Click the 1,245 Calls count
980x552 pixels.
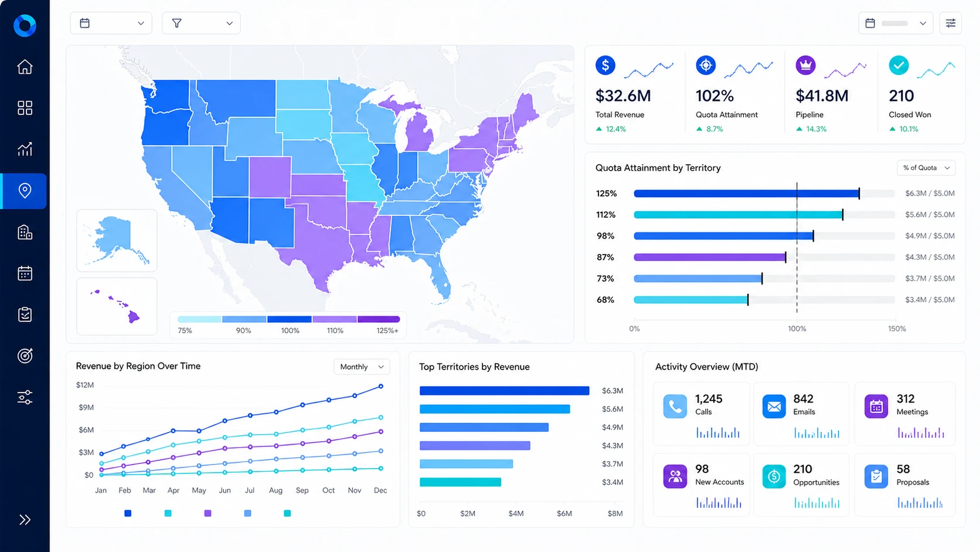tap(709, 399)
